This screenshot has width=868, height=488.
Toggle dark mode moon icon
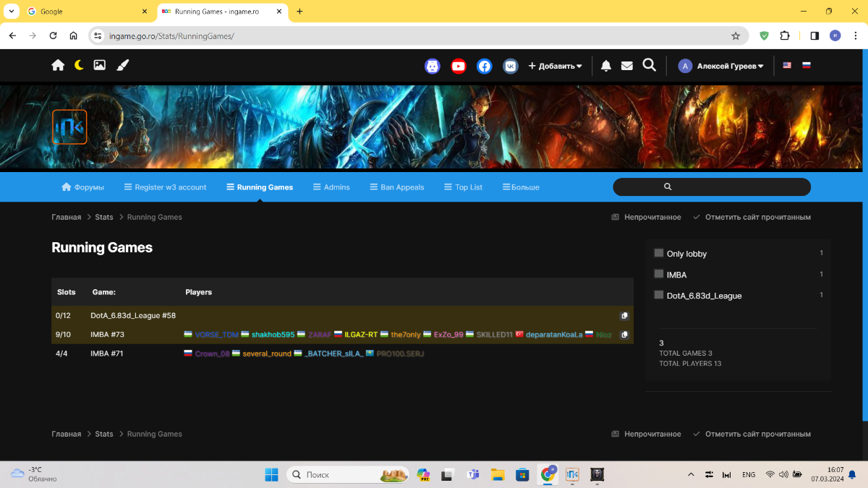click(79, 65)
